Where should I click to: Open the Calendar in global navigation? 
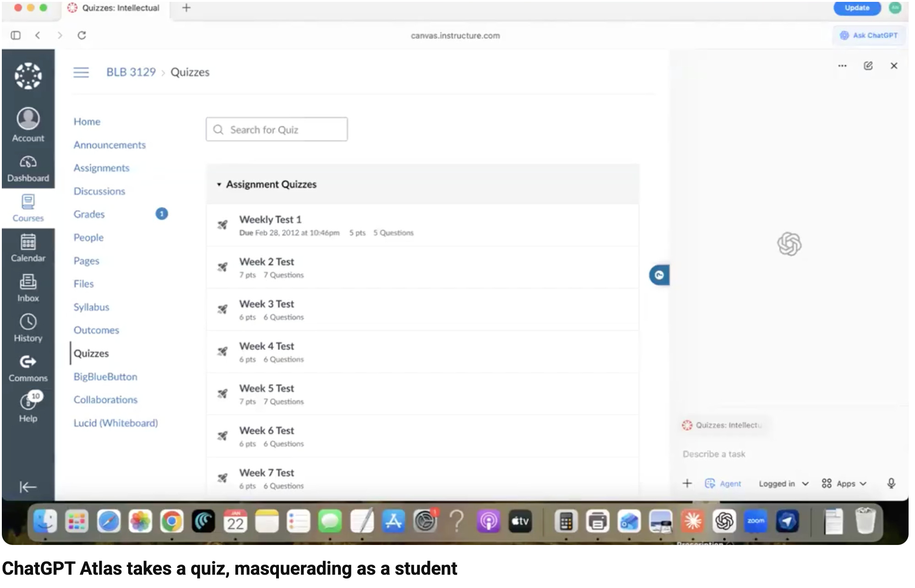click(x=28, y=248)
